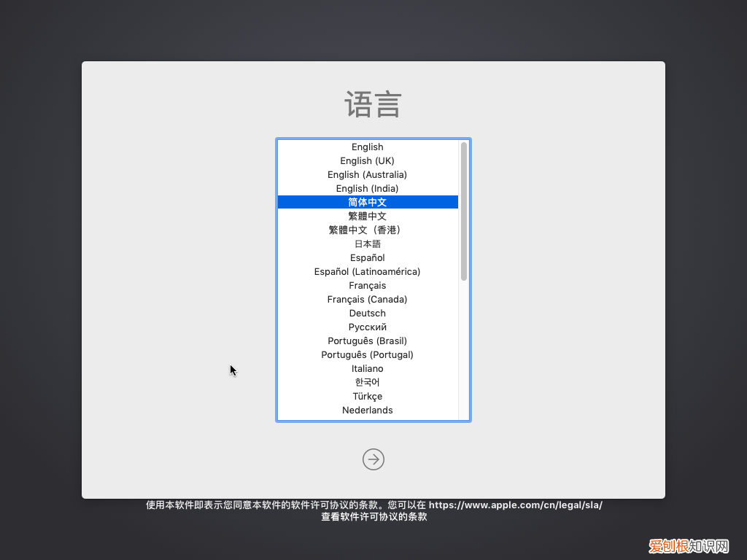Click the language list scrollbar thumb
This screenshot has height=560, width=747.
click(464, 211)
